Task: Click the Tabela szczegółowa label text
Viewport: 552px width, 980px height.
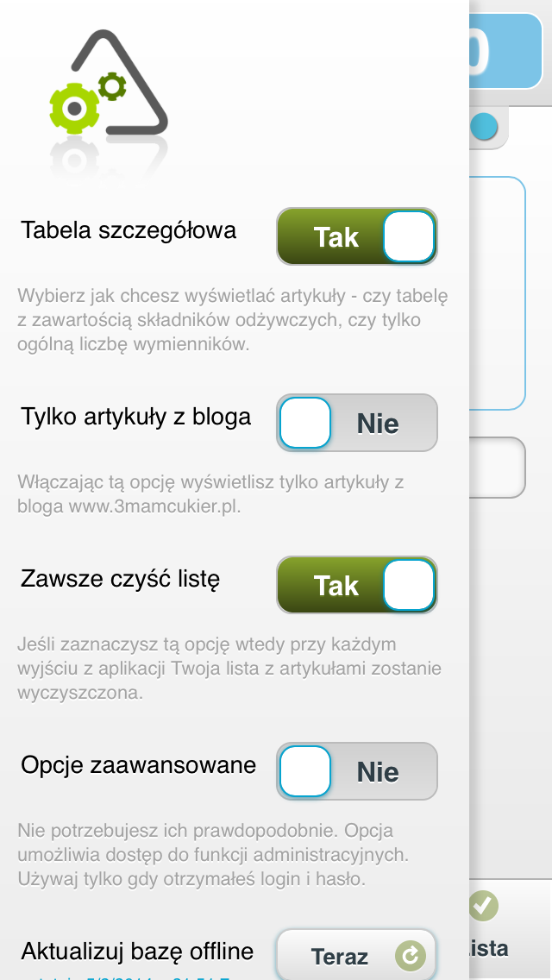Action: 129,230
